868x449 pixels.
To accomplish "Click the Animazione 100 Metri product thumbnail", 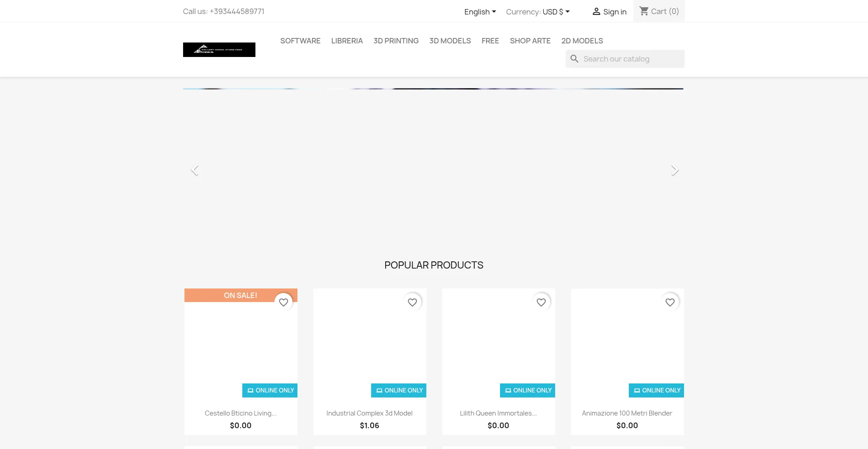I will tap(627, 345).
